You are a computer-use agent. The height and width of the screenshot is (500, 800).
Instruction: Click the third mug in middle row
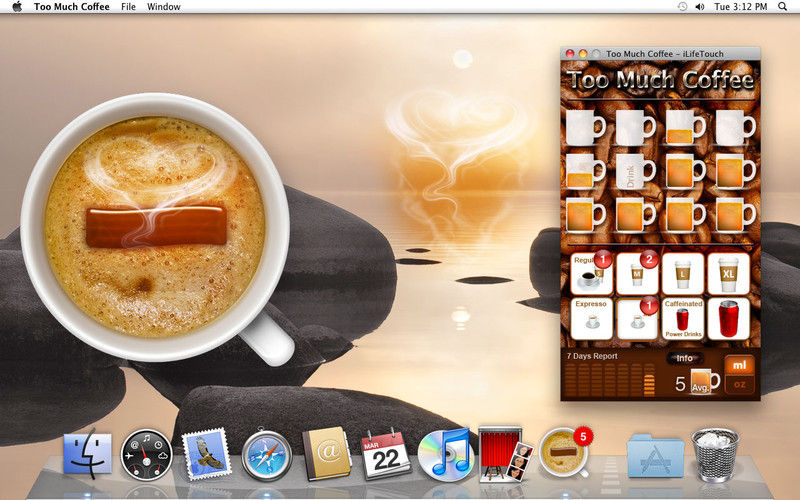pyautogui.click(x=685, y=171)
